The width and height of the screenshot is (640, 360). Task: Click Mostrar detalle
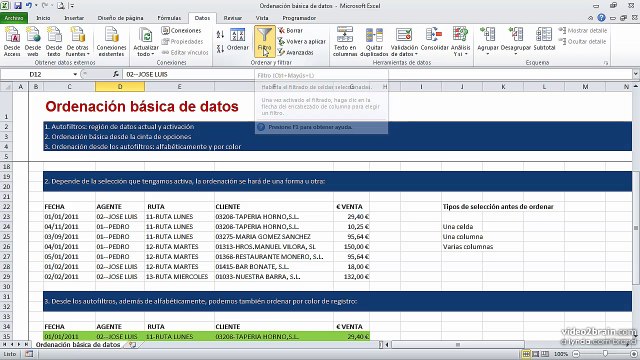pos(582,31)
